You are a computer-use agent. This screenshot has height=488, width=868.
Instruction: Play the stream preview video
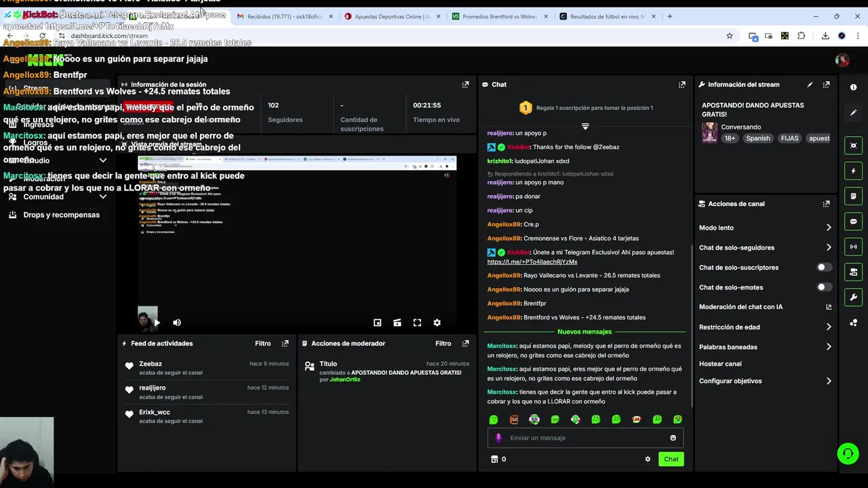click(157, 323)
